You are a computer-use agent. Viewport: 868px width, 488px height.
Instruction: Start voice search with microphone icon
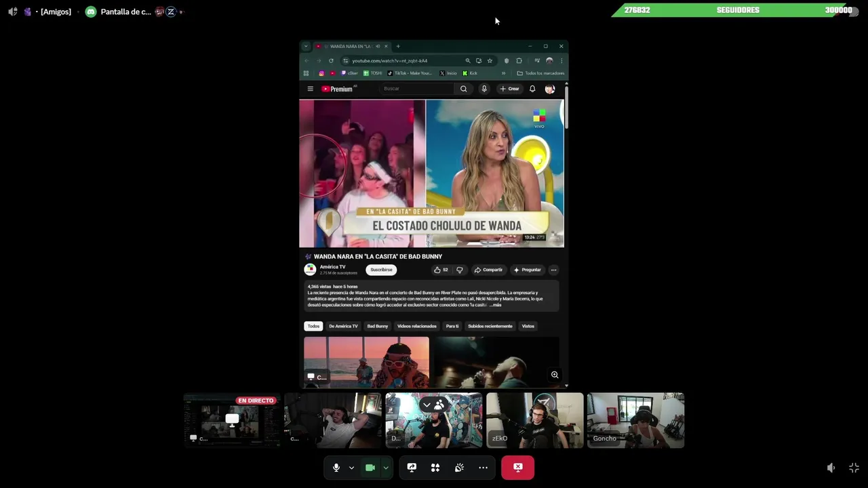(484, 89)
